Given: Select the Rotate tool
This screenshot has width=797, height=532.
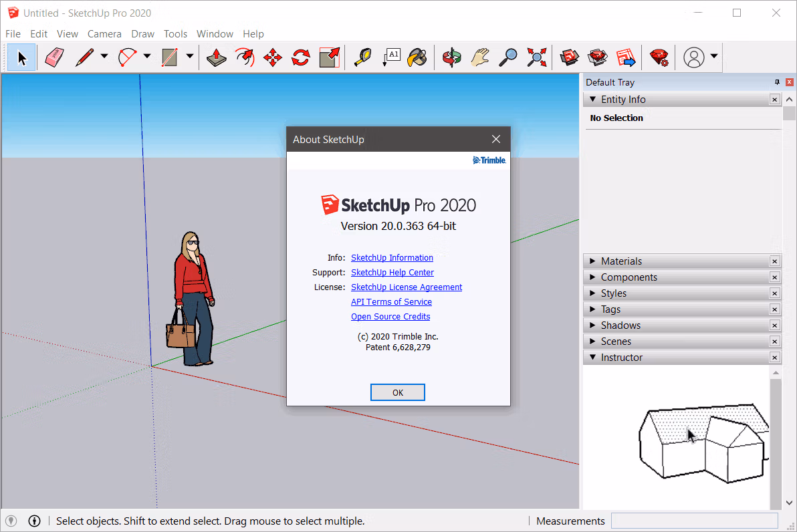Looking at the screenshot, I should [301, 57].
